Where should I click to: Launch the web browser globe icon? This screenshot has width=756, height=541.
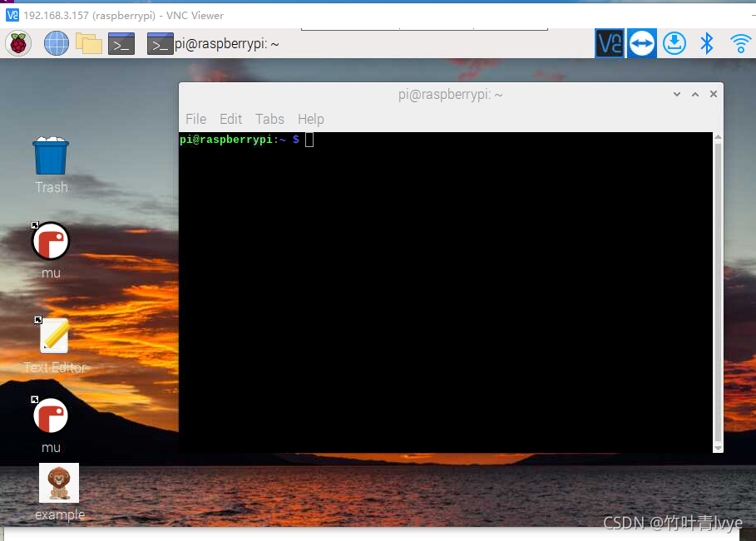57,43
